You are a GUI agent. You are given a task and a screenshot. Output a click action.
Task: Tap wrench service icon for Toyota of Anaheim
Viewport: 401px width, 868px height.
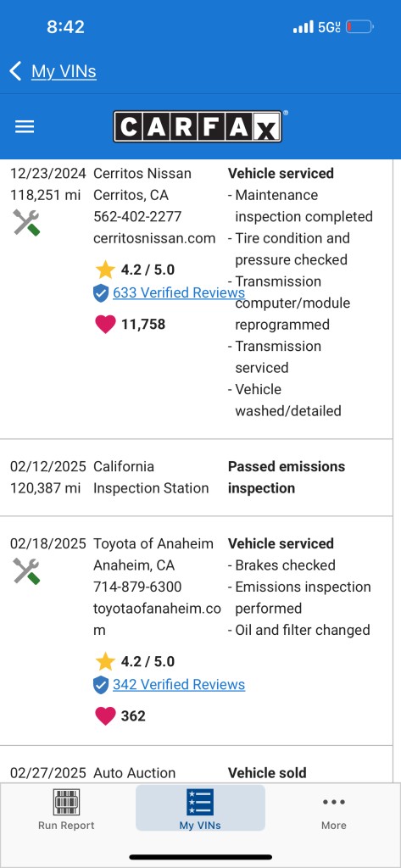tap(26, 571)
